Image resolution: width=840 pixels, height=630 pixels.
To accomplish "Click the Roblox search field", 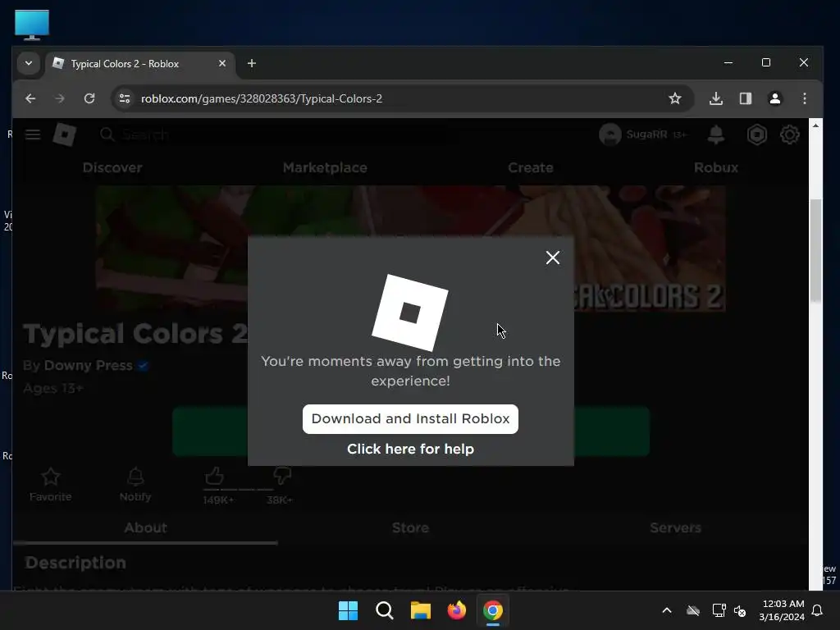I will [279, 135].
